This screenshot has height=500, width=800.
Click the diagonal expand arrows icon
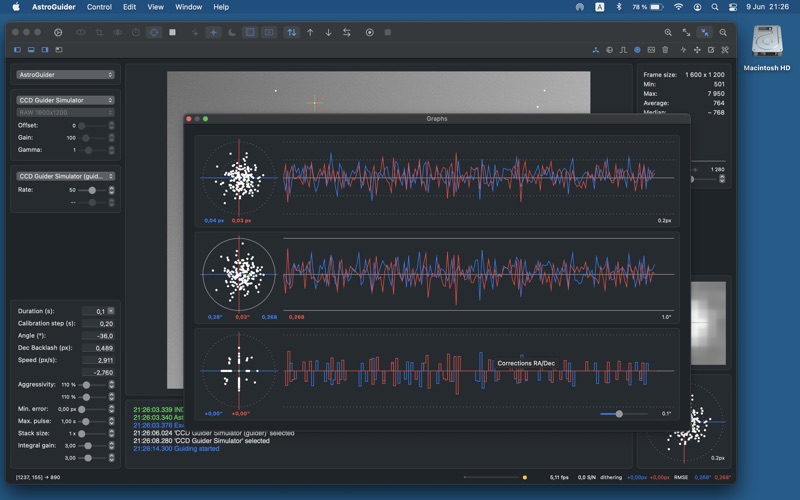pyautogui.click(x=686, y=32)
